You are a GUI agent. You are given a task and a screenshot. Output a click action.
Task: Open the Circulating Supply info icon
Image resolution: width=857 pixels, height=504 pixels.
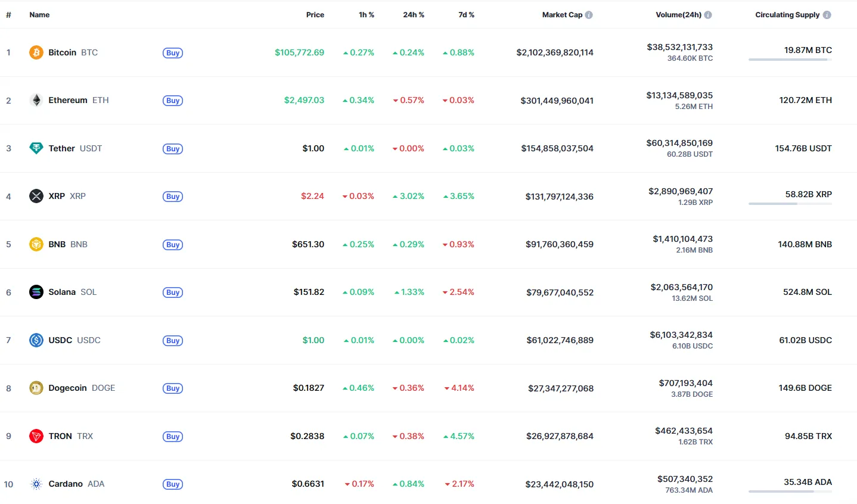click(827, 15)
